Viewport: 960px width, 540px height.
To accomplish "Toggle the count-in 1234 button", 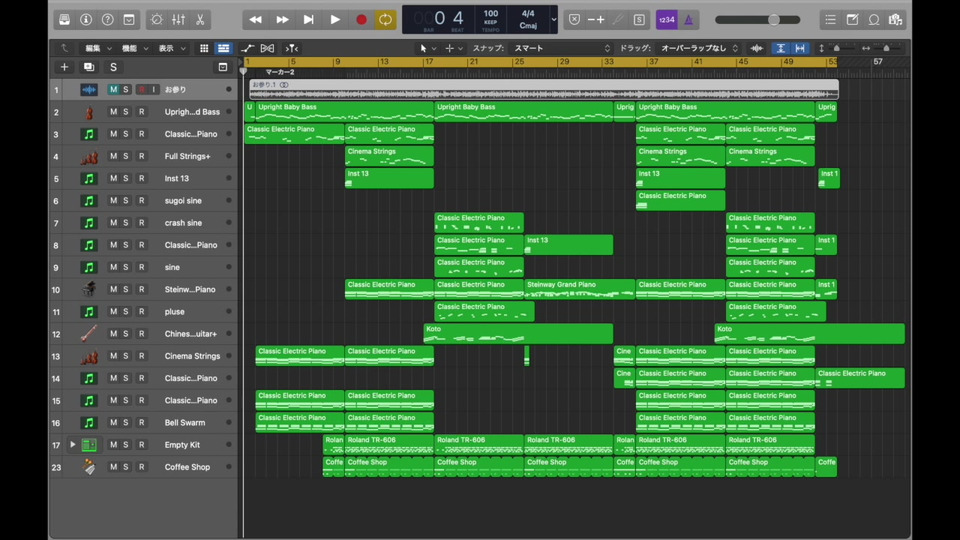I will [x=667, y=20].
